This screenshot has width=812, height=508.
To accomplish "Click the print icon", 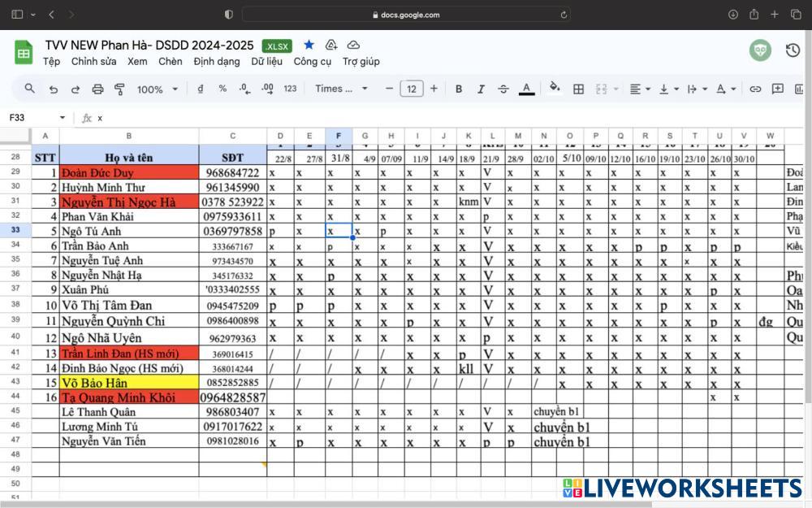I will point(97,89).
